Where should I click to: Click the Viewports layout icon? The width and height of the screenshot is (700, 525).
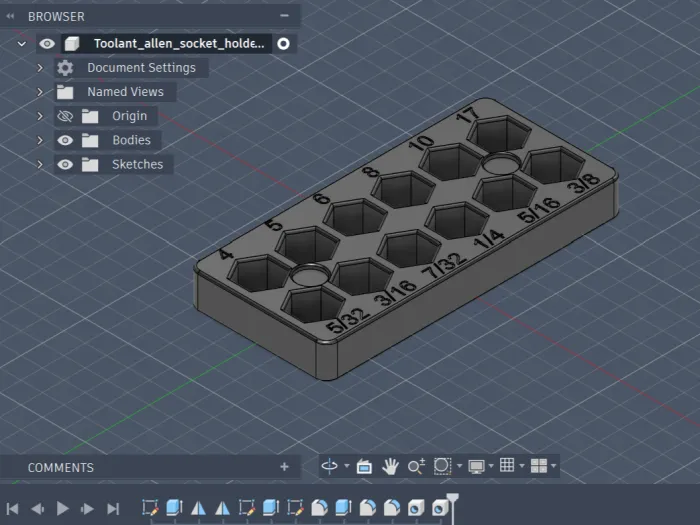pos(538,466)
